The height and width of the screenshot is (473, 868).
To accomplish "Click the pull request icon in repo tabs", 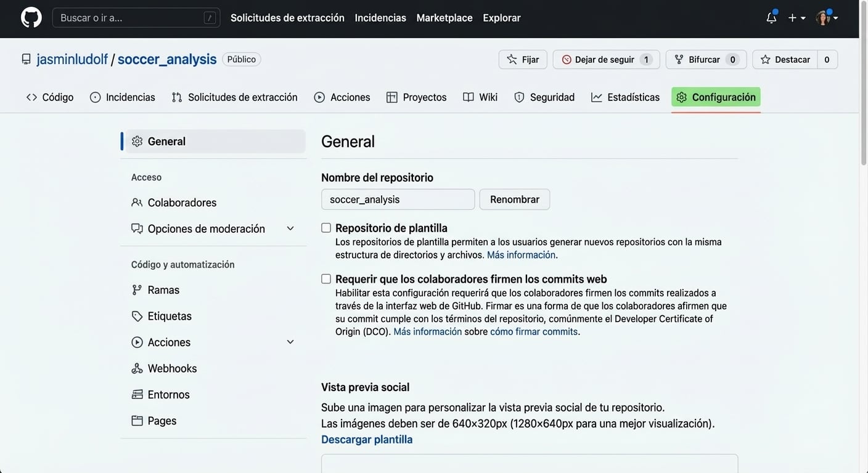I will pos(177,97).
